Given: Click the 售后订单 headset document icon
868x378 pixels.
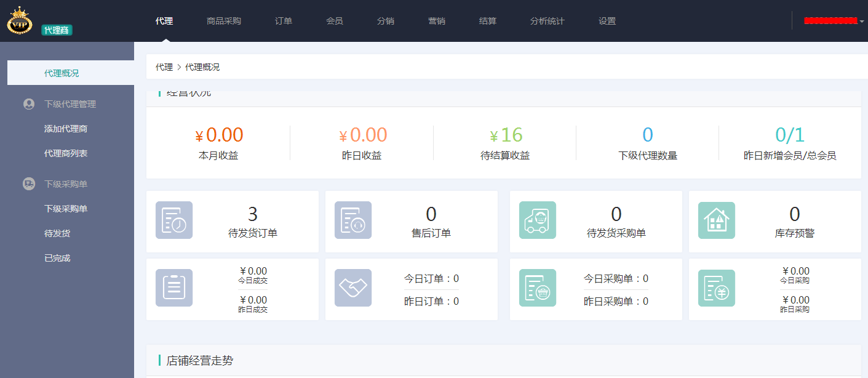Looking at the screenshot, I should [353, 220].
